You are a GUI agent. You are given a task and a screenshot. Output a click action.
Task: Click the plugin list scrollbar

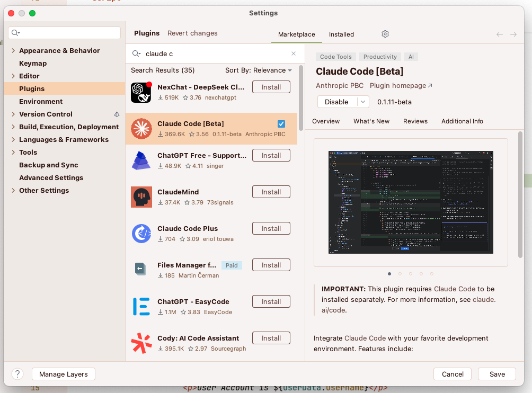click(x=300, y=99)
